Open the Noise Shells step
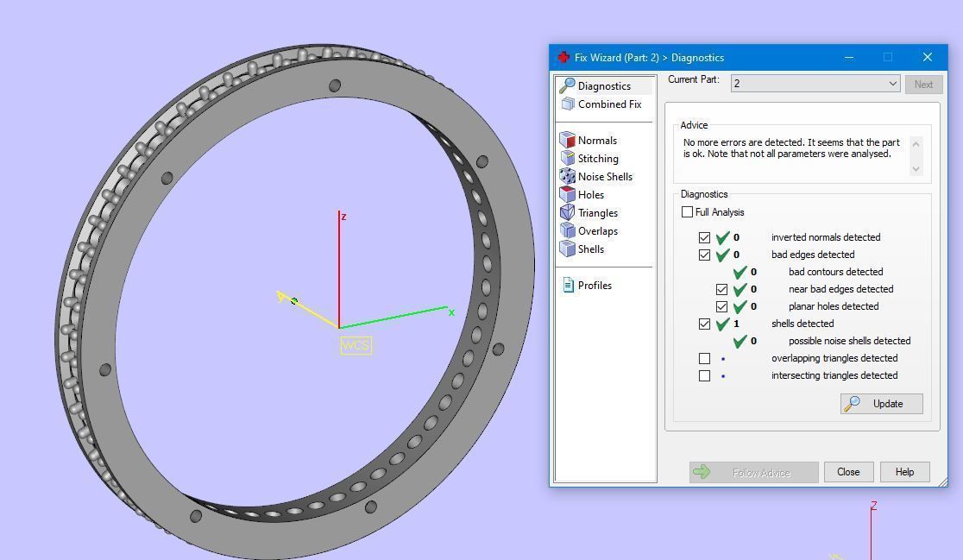The height and width of the screenshot is (560, 963). pyautogui.click(x=596, y=177)
